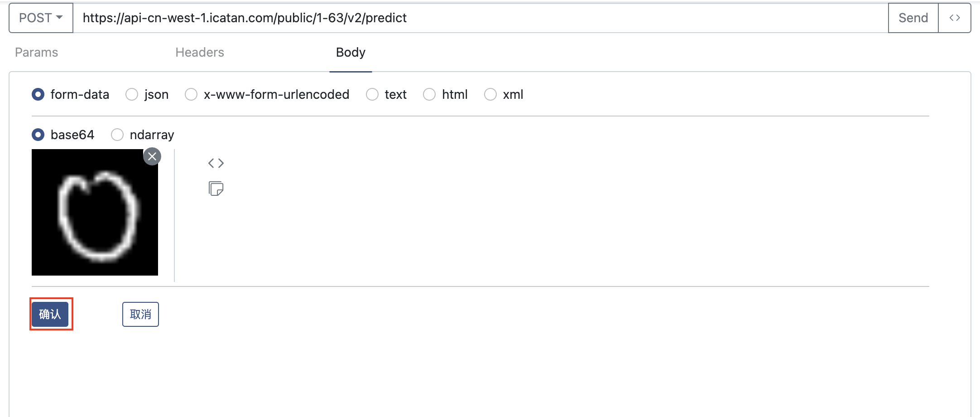Remove the uploaded digit image

152,156
